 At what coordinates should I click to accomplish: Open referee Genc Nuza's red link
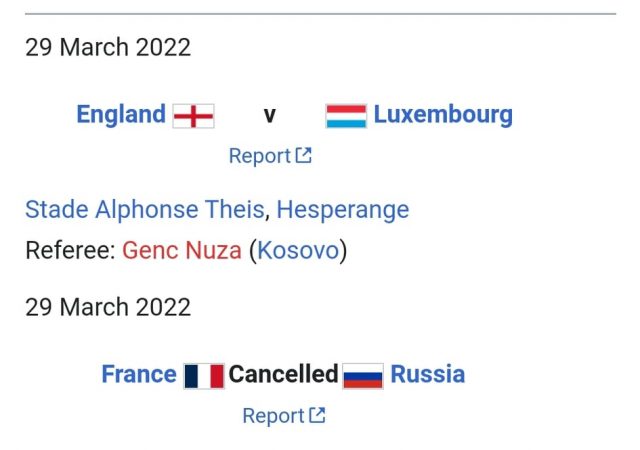(x=182, y=250)
